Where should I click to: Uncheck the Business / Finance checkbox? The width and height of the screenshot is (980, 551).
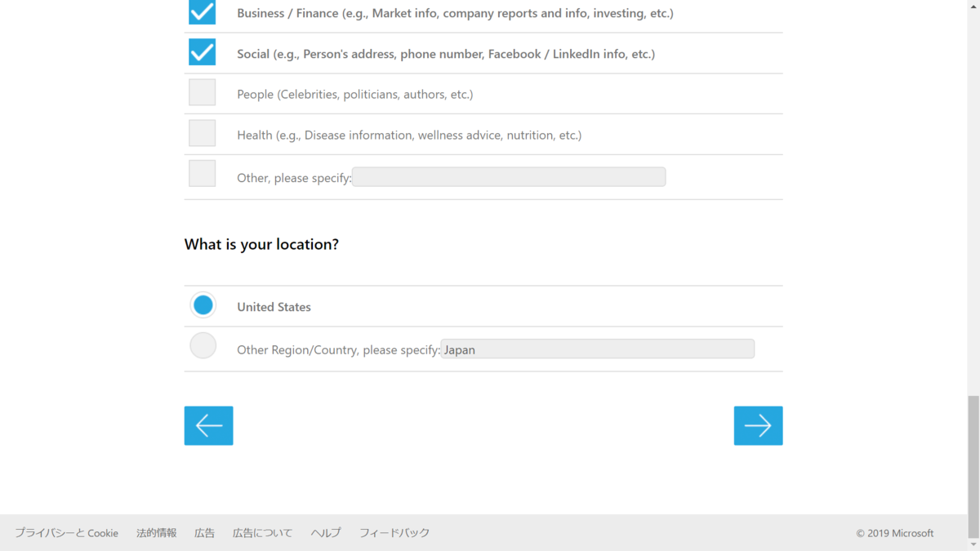(x=202, y=12)
